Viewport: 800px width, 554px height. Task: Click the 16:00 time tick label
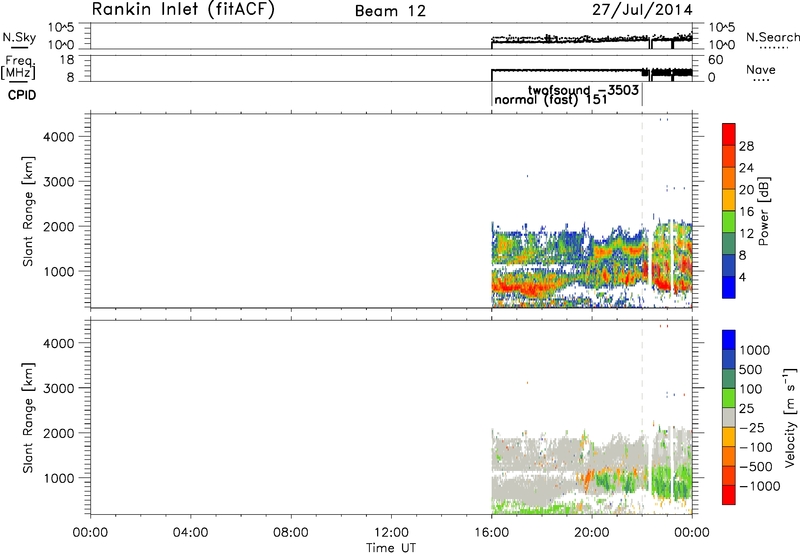(x=491, y=533)
